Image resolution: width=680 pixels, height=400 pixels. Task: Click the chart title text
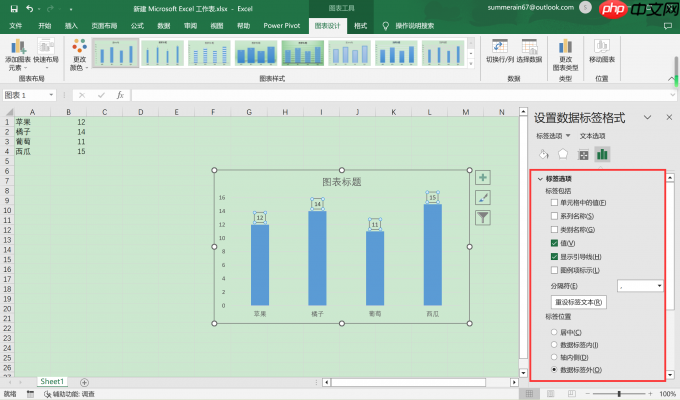click(x=342, y=182)
